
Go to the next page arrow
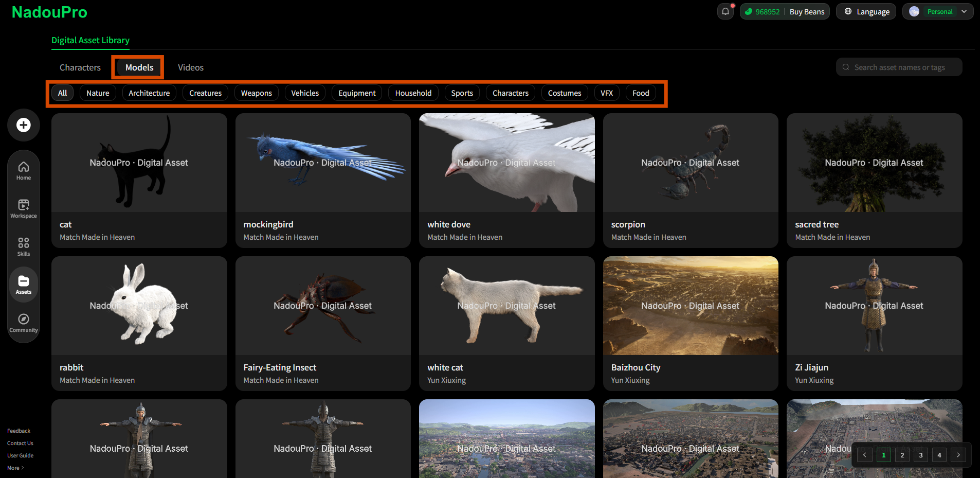(x=958, y=455)
